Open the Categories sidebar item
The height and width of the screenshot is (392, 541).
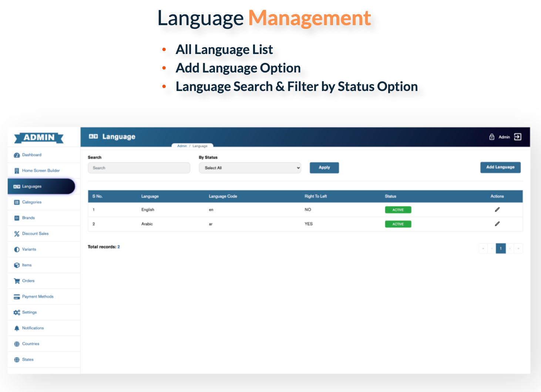(x=31, y=202)
